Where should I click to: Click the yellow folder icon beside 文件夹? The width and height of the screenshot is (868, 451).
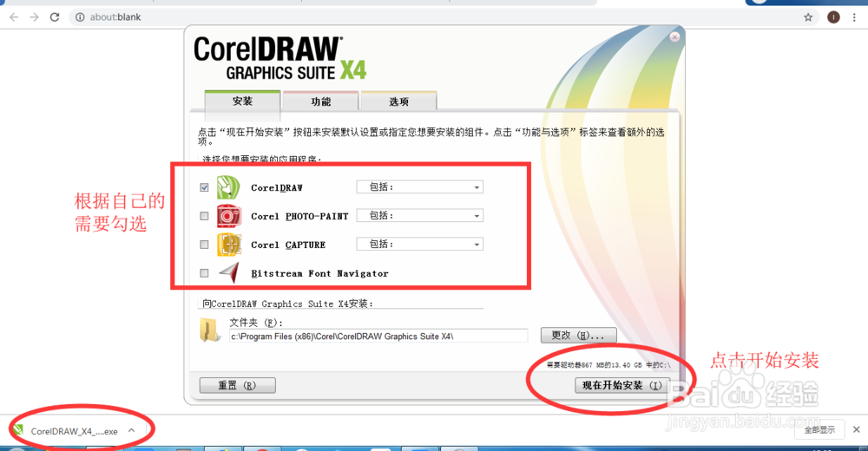point(210,330)
